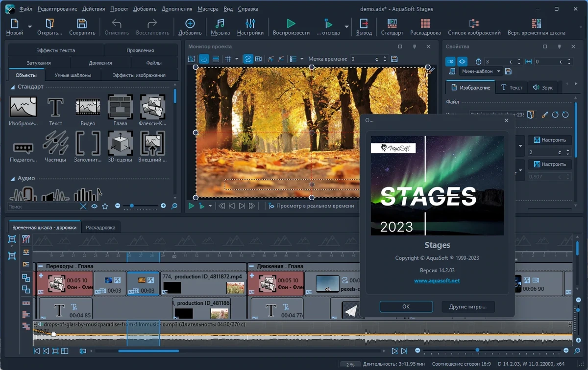Open the Музыка music settings

point(220,26)
